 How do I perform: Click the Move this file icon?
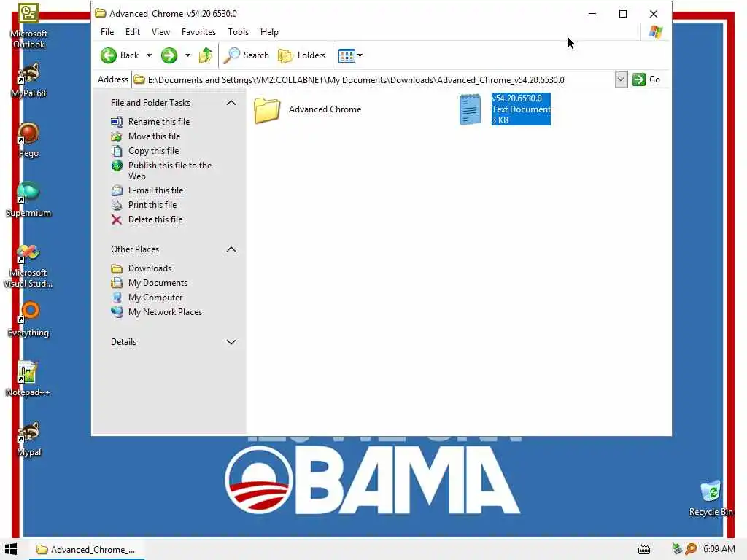tap(117, 136)
